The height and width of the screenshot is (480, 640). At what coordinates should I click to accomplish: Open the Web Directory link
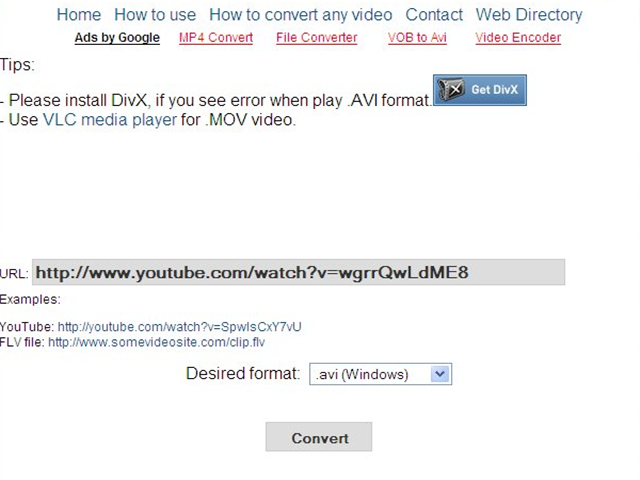pyautogui.click(x=529, y=15)
